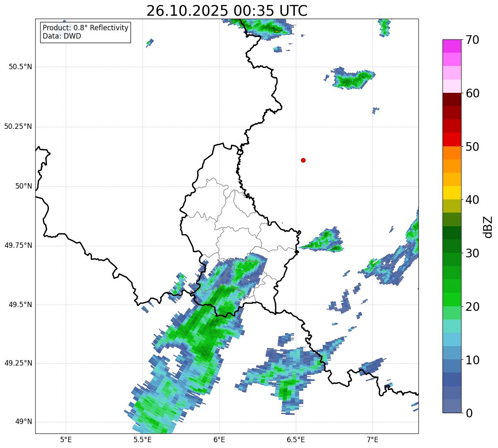The image size is (498, 448).
Task: Click the Data: DWD label
Action: (62, 36)
